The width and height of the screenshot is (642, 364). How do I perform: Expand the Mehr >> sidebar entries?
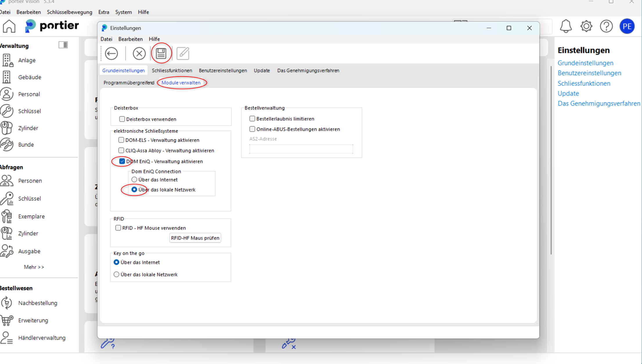(34, 267)
